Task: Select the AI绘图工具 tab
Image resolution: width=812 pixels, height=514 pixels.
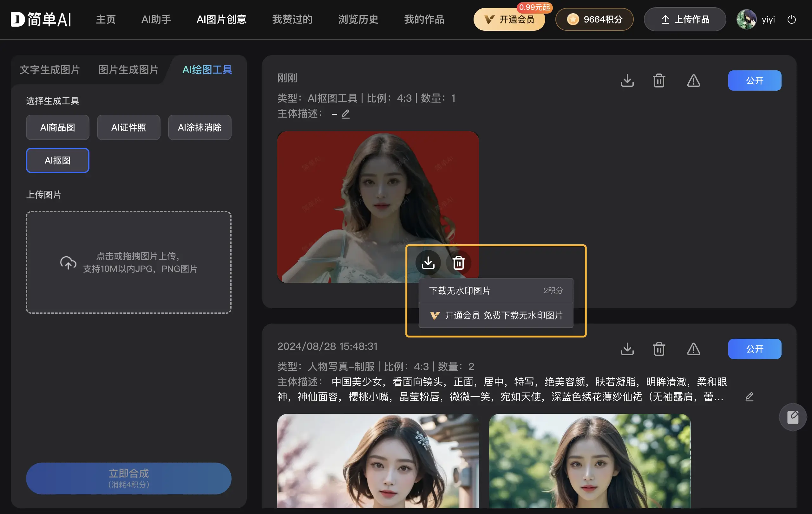Action: click(x=207, y=70)
